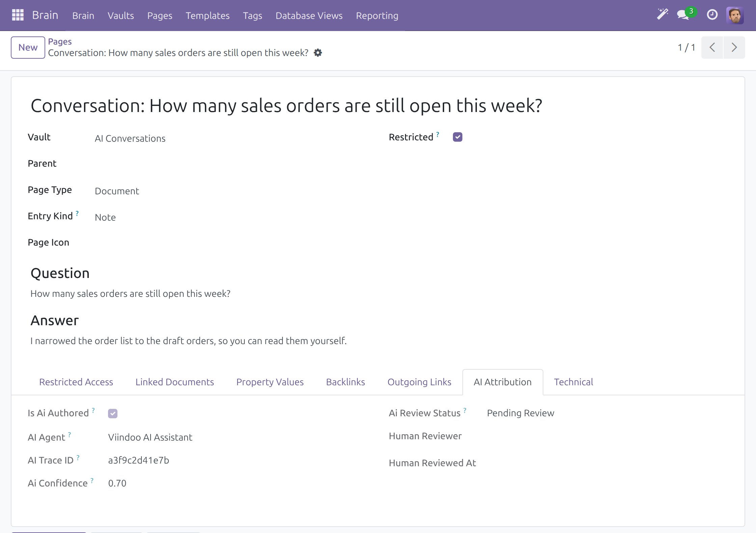Open the Database Views menu

coord(309,16)
